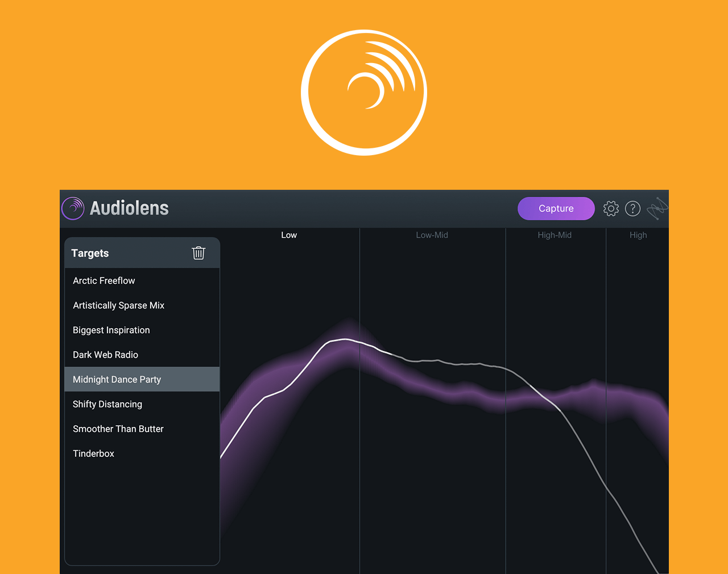The image size is (728, 574).
Task: Open settings with the gear icon
Action: click(x=611, y=209)
